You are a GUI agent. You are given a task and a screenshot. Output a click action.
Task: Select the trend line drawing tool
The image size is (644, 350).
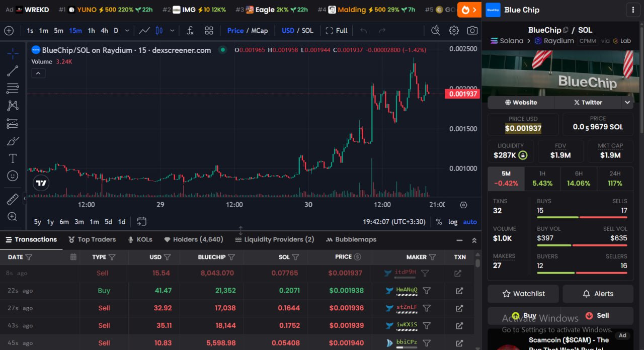[x=13, y=71]
